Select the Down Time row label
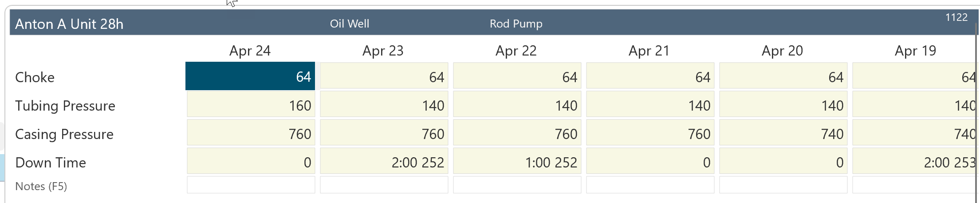 51,163
